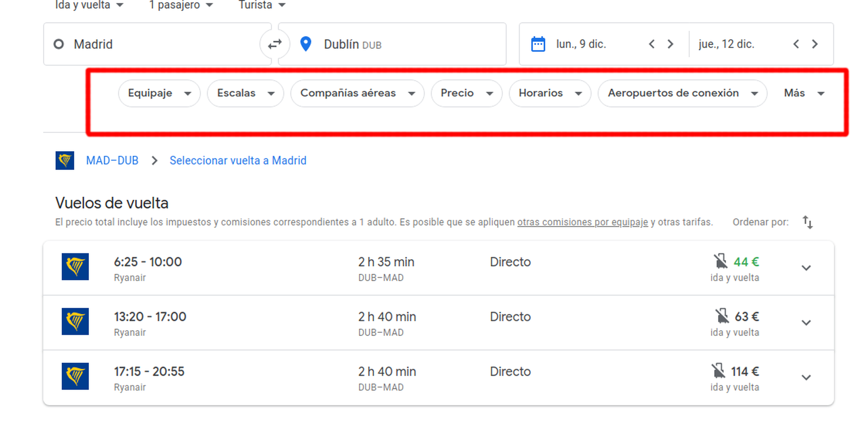
Task: Open the Precio filter dropdown
Action: tap(466, 93)
